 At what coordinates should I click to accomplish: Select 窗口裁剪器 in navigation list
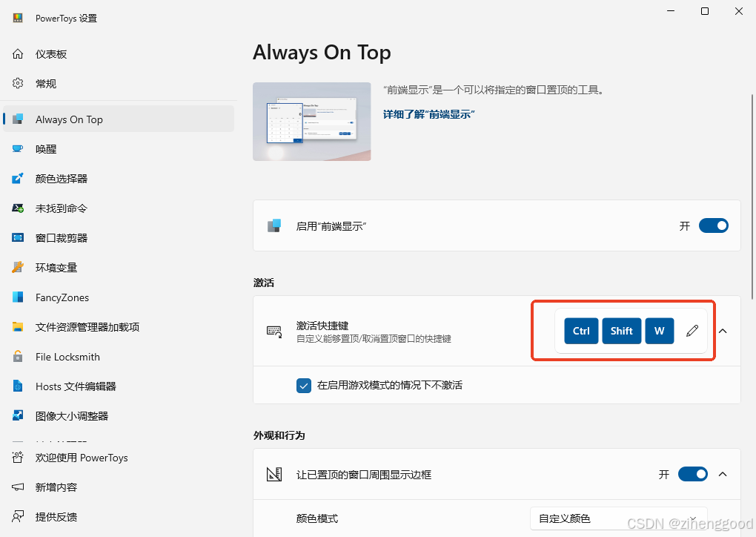(119, 238)
